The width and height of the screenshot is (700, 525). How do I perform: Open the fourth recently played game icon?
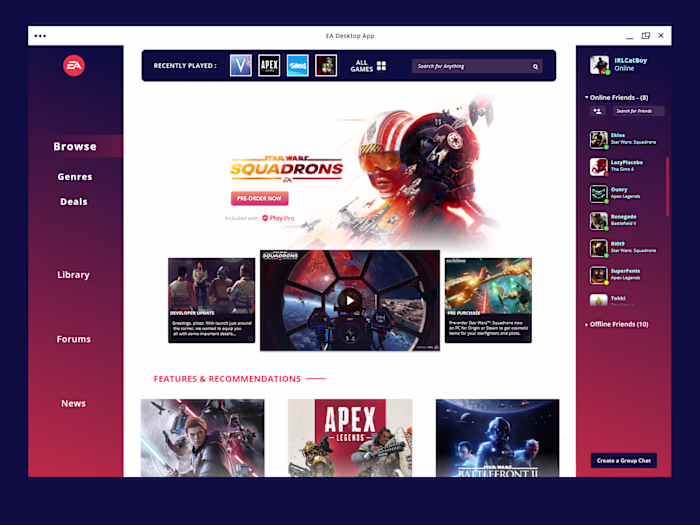(x=326, y=66)
